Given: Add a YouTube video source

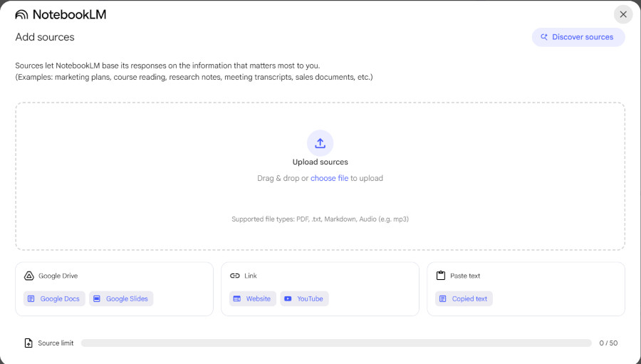Looking at the screenshot, I should coord(304,298).
